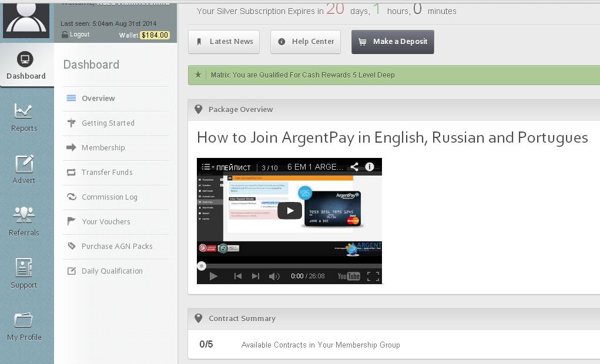The width and height of the screenshot is (600, 364).
Task: Click the Transfer Funds icon
Action: [x=71, y=172]
